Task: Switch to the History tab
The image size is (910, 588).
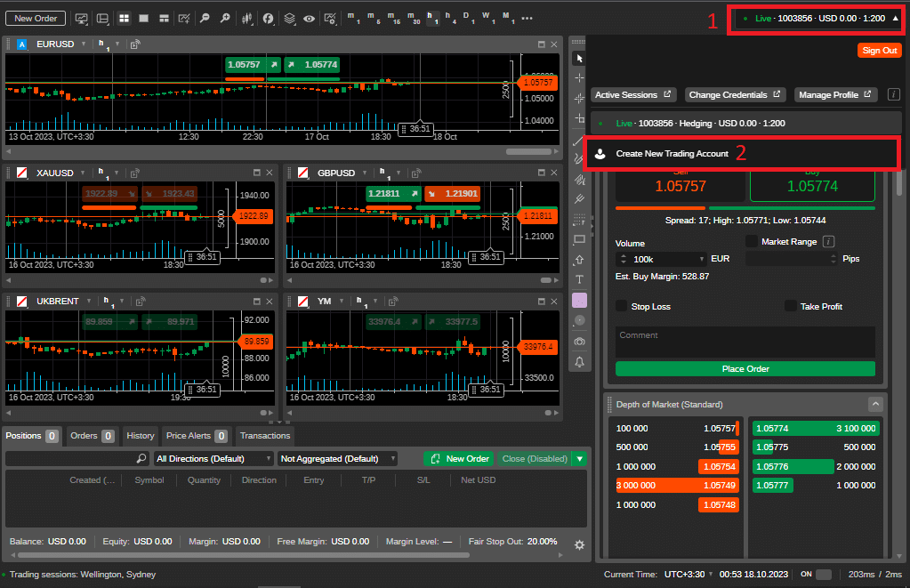Action: pos(141,435)
